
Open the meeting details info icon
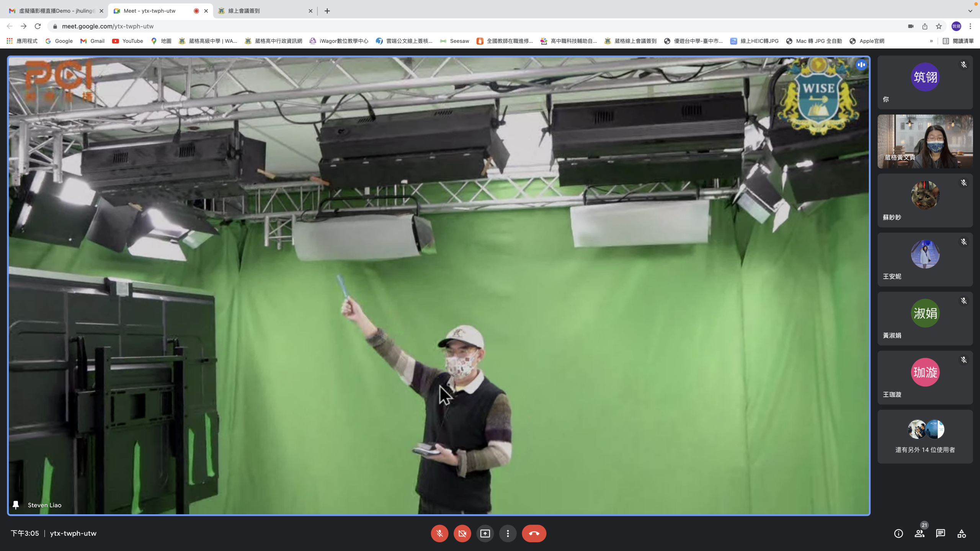click(898, 533)
